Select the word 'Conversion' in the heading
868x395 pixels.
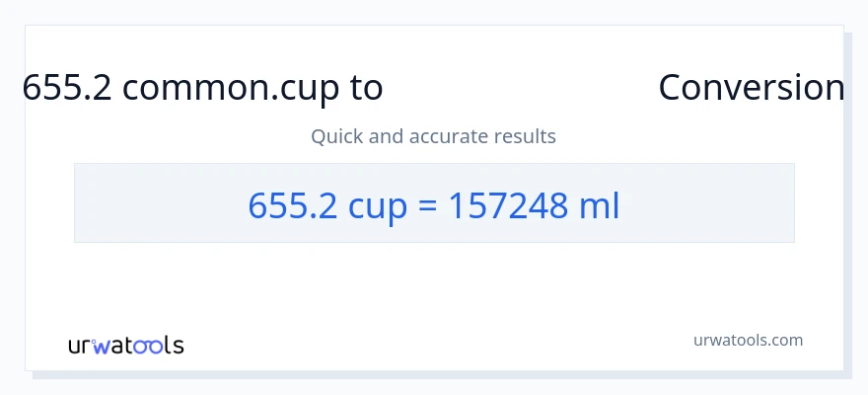(x=751, y=88)
